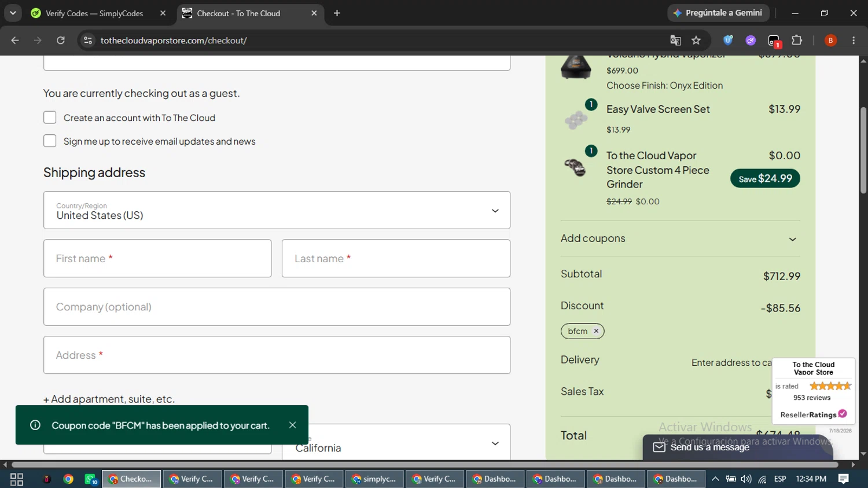This screenshot has width=868, height=488.
Task: Click + Add apartment, suite, etc.
Action: point(109,399)
